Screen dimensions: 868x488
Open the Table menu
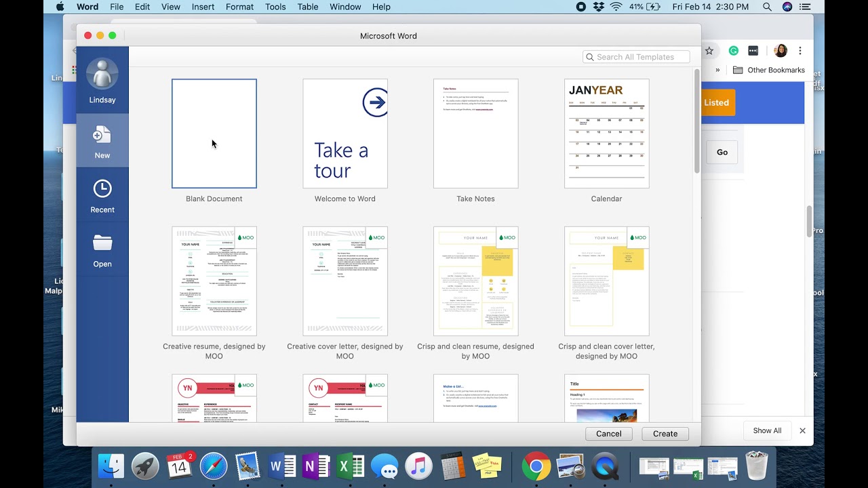click(x=308, y=7)
